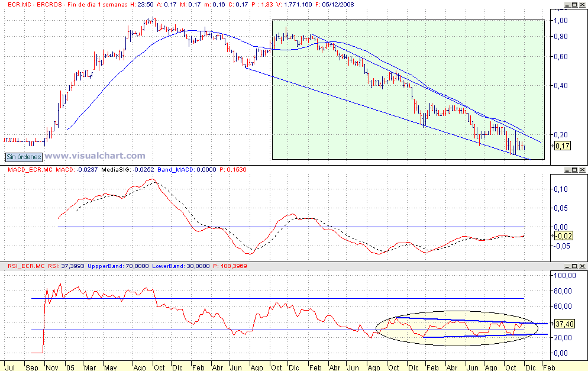Click the RSI: 37,3993 value
The image size is (588, 371).
[66, 266]
